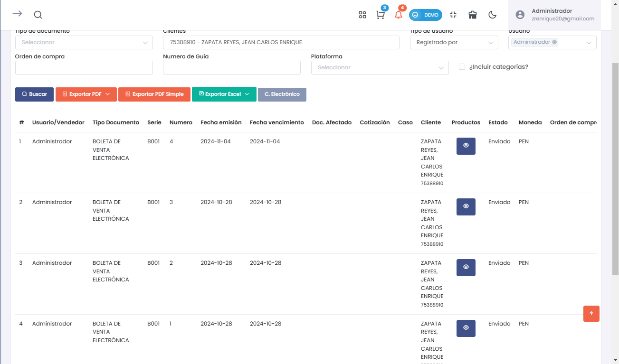The width and height of the screenshot is (619, 364).
Task: Click email zrenrique20@gmail.com
Action: point(563,19)
